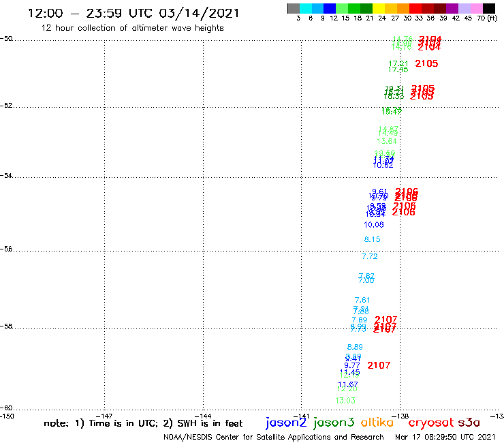The image size is (504, 443).
Task: Select the orange swatch between 27 and 30
Action: click(x=403, y=8)
